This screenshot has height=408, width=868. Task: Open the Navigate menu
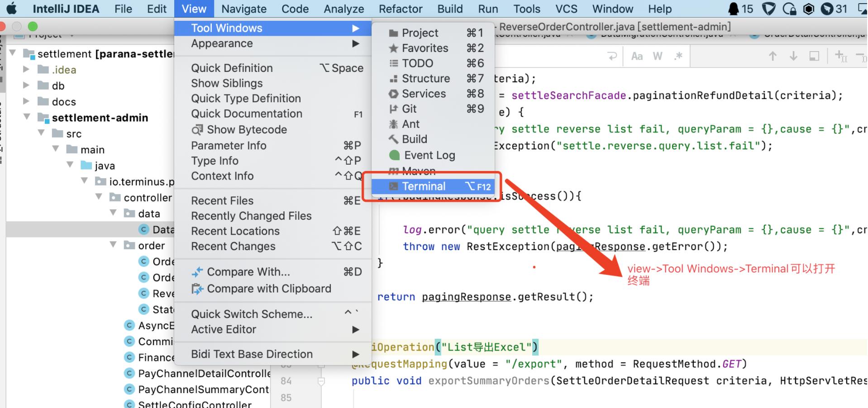coord(244,9)
